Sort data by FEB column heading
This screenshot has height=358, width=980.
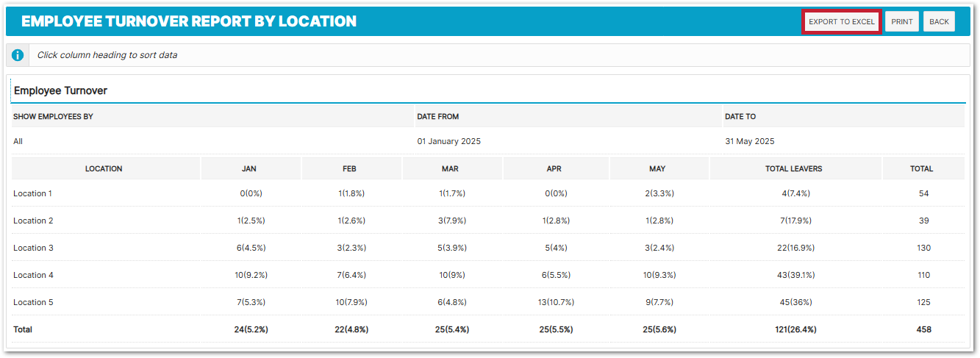(x=350, y=169)
